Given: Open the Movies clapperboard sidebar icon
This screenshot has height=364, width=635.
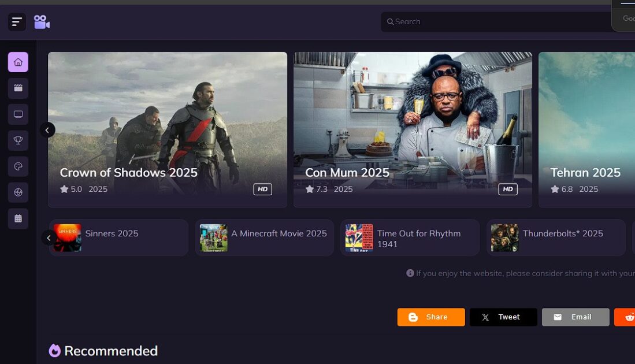Looking at the screenshot, I should tap(18, 88).
